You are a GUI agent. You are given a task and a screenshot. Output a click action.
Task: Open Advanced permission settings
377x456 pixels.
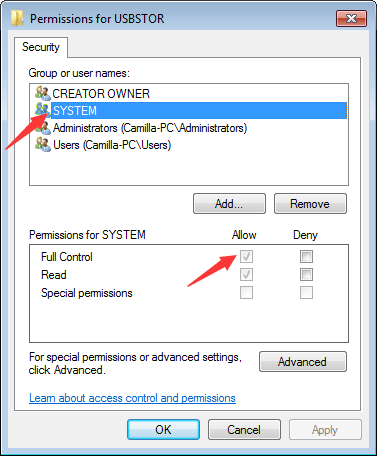[303, 361]
